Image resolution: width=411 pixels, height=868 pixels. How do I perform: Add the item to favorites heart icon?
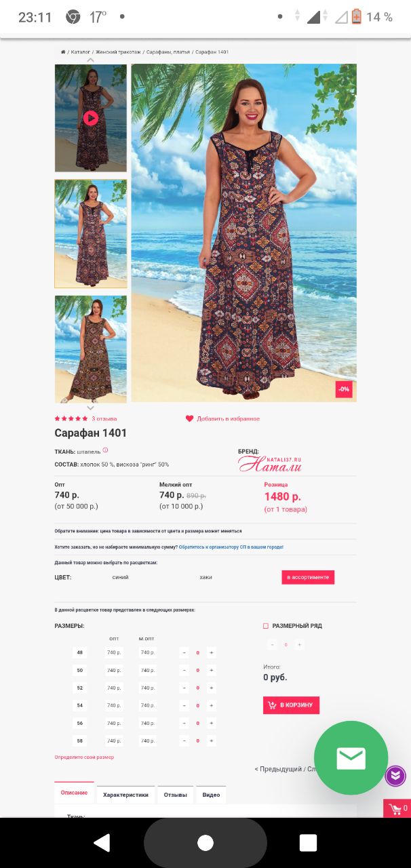coord(190,418)
